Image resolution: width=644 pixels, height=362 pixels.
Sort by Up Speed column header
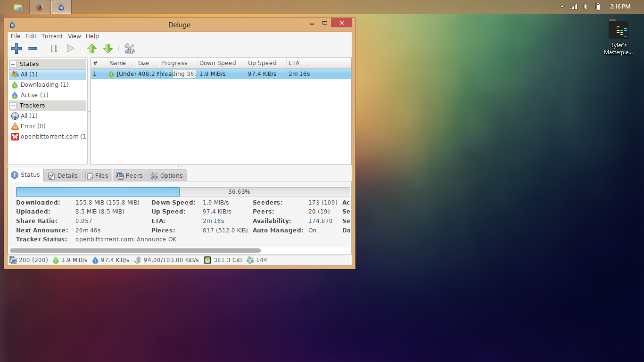click(x=266, y=63)
